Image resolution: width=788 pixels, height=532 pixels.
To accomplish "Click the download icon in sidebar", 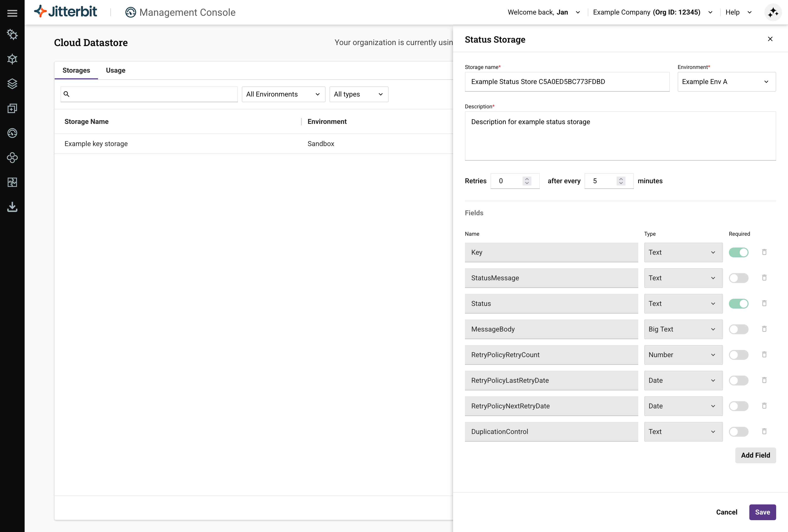I will pyautogui.click(x=12, y=207).
